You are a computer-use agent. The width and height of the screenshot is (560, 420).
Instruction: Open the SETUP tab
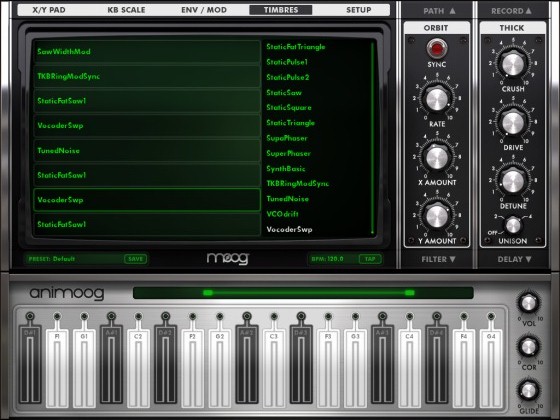pyautogui.click(x=359, y=10)
